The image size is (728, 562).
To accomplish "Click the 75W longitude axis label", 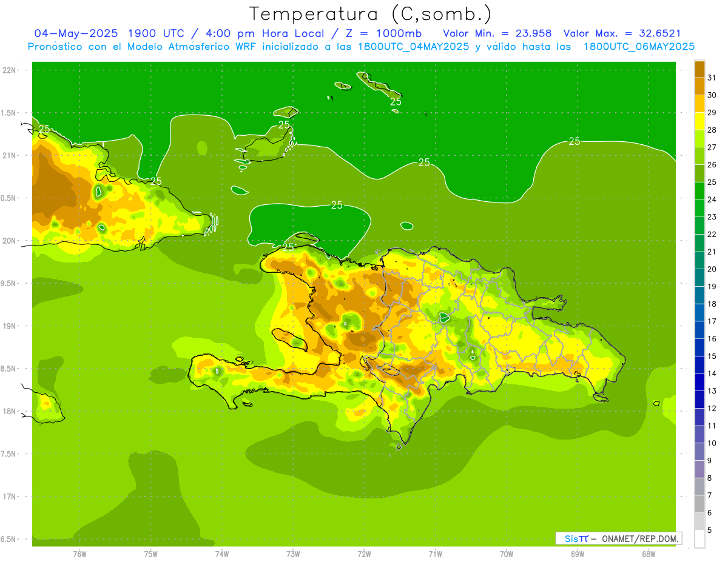I will pyautogui.click(x=151, y=554).
